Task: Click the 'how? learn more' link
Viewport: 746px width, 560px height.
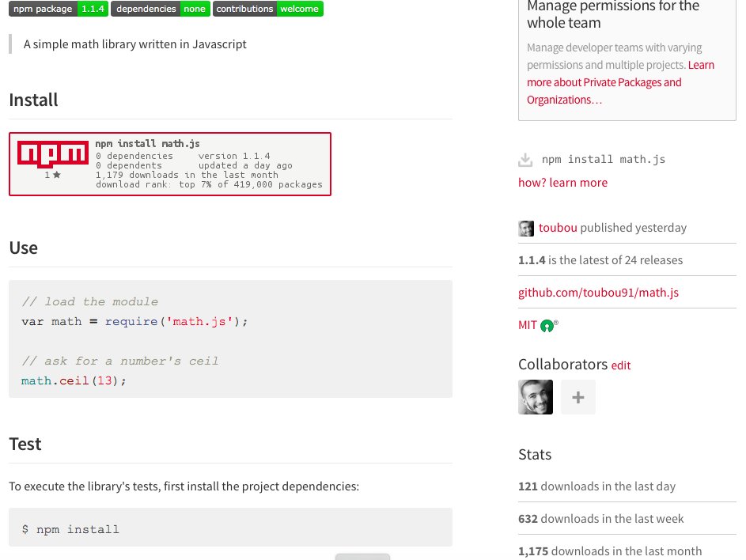Action: point(562,183)
